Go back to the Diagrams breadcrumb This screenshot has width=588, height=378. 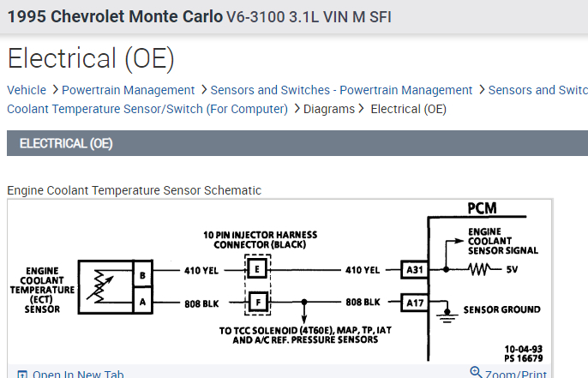(329, 109)
